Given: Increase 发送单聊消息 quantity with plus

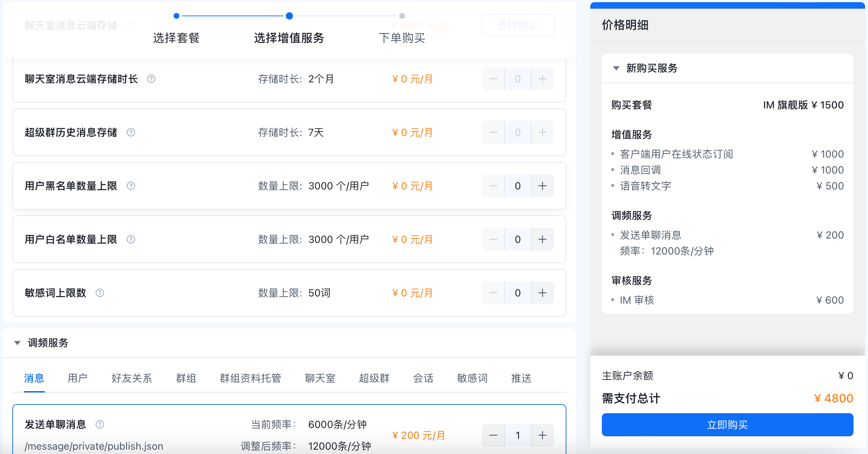Looking at the screenshot, I should pos(542,435).
